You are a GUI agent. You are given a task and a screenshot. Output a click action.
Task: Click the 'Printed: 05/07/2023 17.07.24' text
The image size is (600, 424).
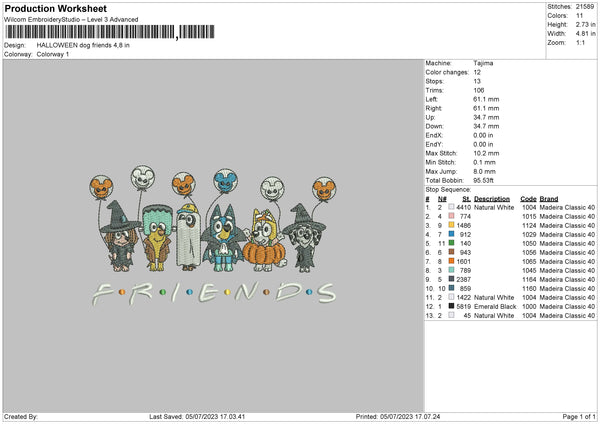[398, 417]
